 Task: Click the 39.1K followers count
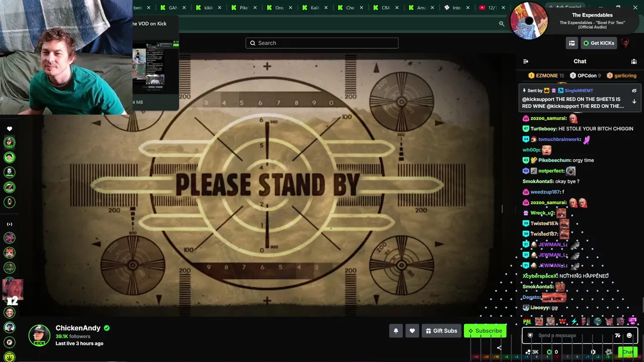[x=73, y=336]
